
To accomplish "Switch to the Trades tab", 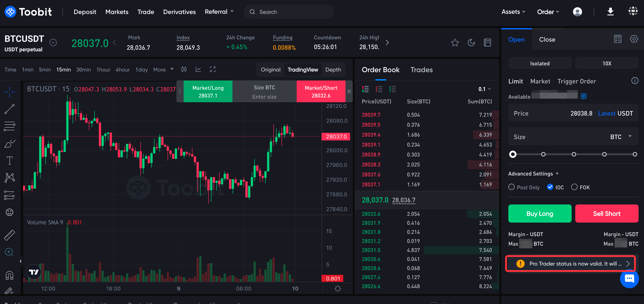I will [x=421, y=70].
